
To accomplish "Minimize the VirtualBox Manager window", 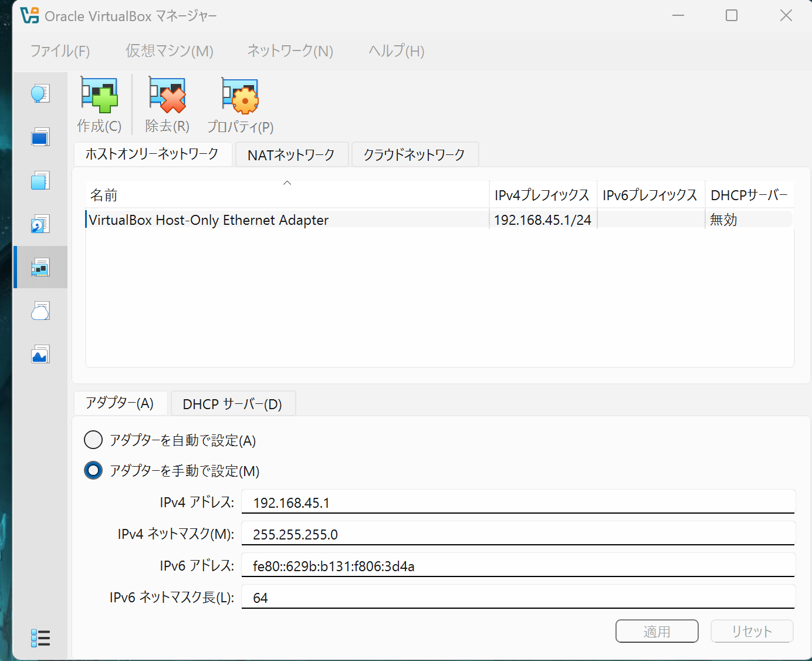I will pos(678,16).
